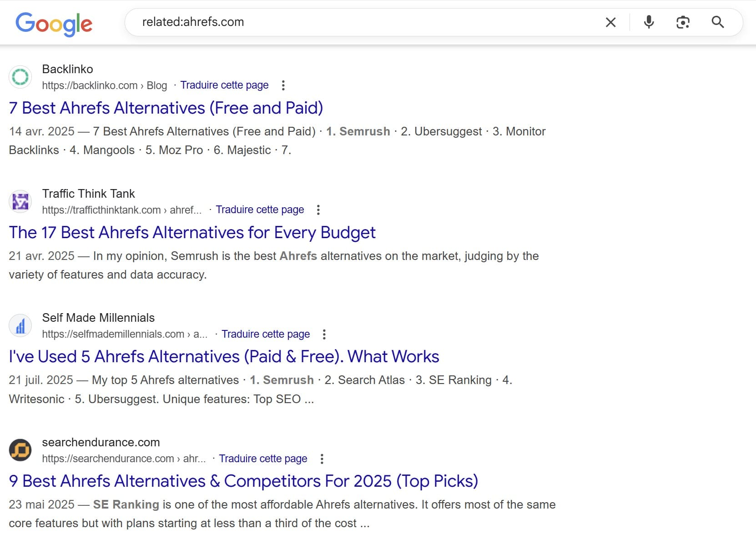Screen dimensions: 756x549
Task: Click the searchendurance.com favicon
Action: tap(20, 450)
